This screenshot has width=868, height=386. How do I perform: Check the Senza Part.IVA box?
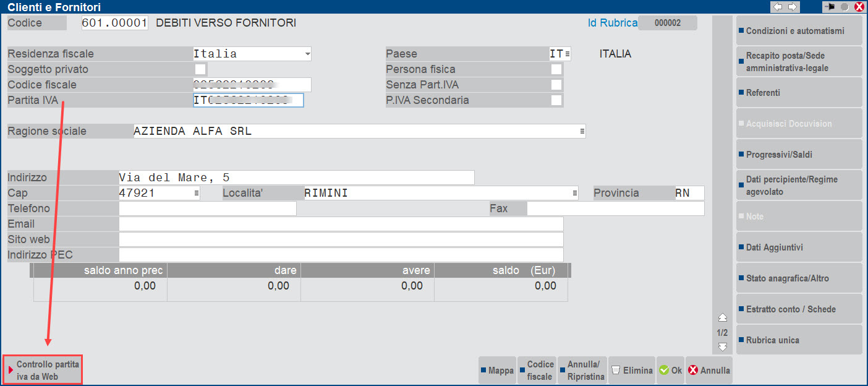(556, 85)
